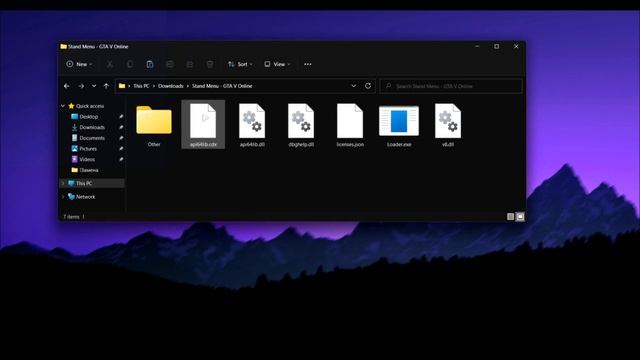Maximize the Stand Menu window
This screenshot has height=360, width=640.
497,47
